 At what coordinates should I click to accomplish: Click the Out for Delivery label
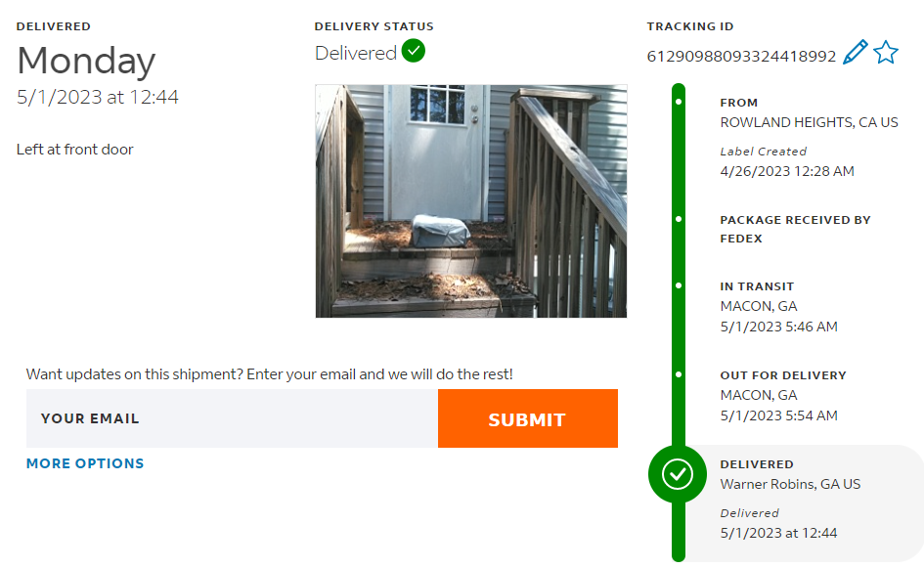[x=783, y=375]
